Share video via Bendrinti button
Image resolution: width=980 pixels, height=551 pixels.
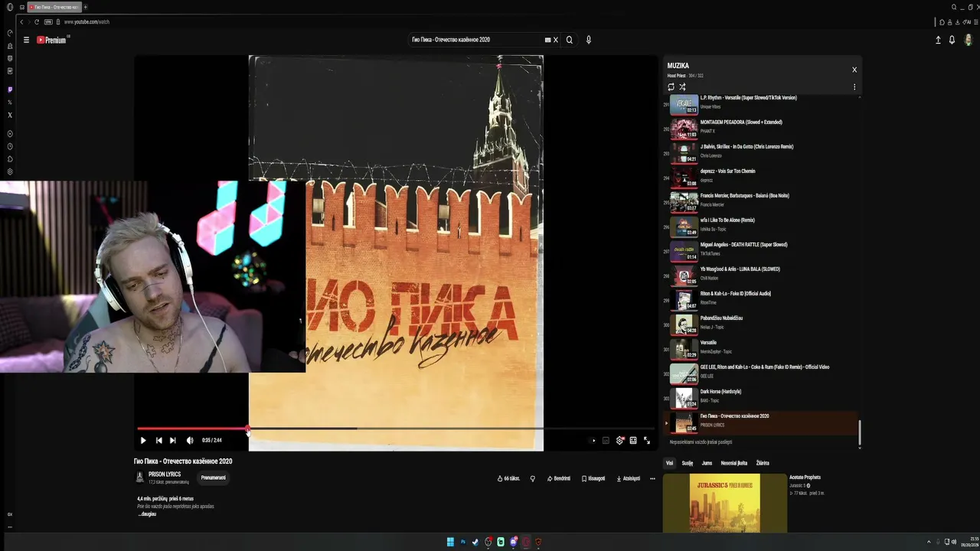(x=559, y=478)
